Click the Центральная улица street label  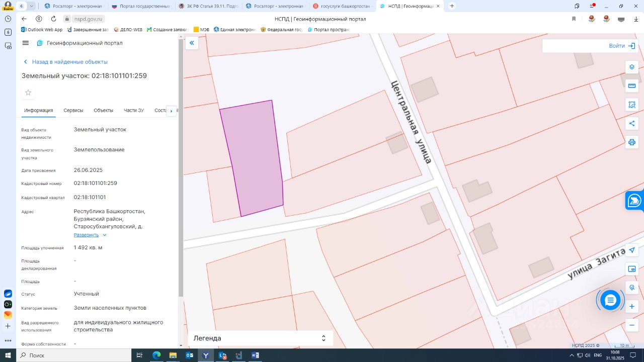pos(411,122)
